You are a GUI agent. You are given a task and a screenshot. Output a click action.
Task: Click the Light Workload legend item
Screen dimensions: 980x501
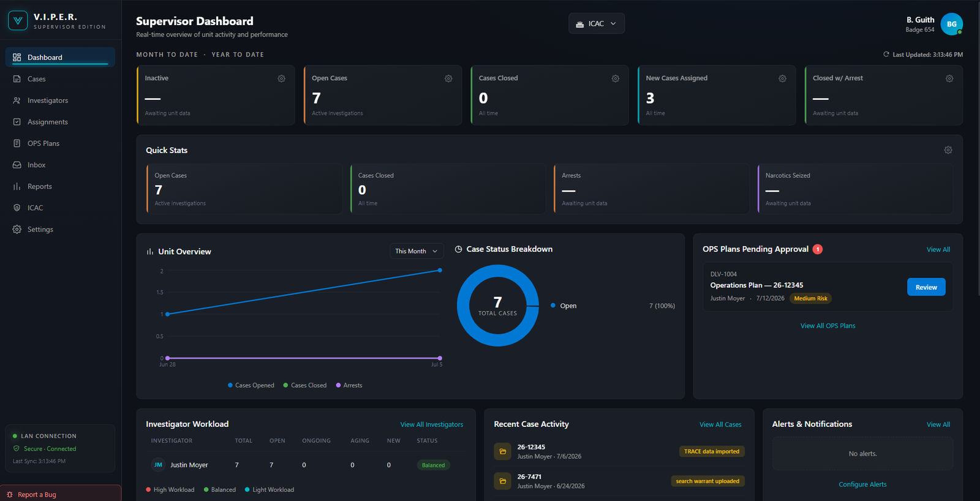click(x=269, y=490)
